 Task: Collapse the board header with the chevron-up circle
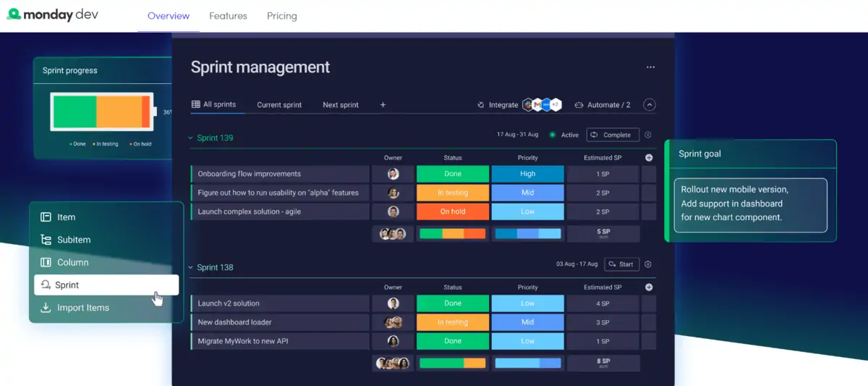coord(650,105)
